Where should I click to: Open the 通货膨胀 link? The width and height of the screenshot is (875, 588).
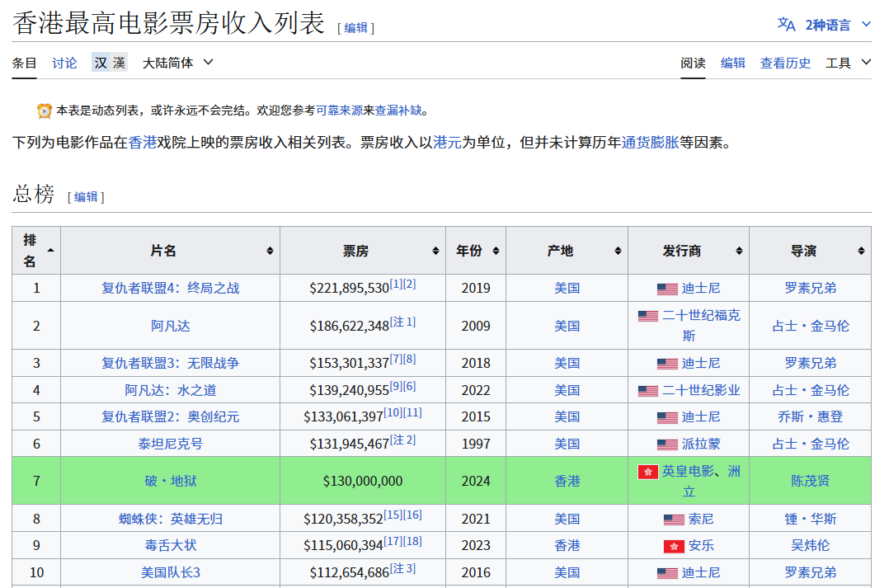tap(650, 142)
